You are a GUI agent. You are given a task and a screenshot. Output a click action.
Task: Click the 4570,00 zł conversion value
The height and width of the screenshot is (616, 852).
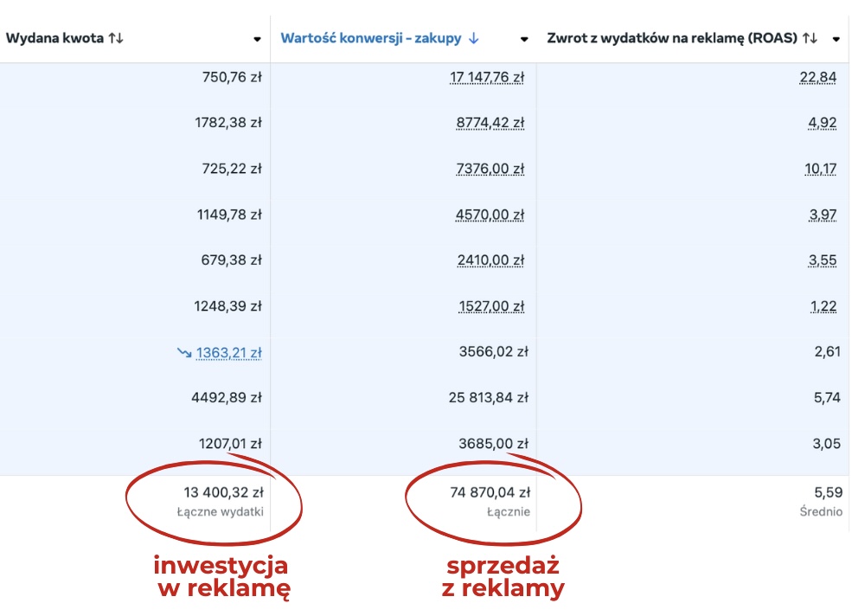490,215
